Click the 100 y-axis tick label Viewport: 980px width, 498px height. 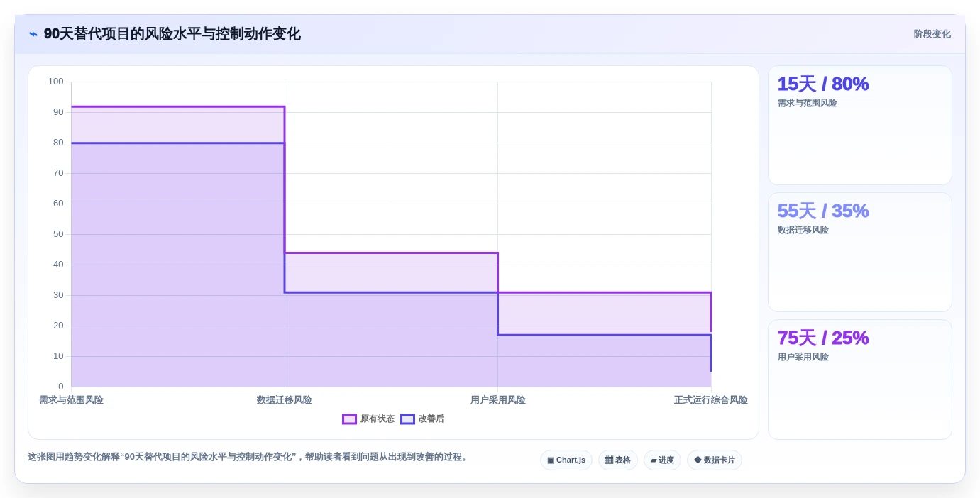[x=56, y=82]
